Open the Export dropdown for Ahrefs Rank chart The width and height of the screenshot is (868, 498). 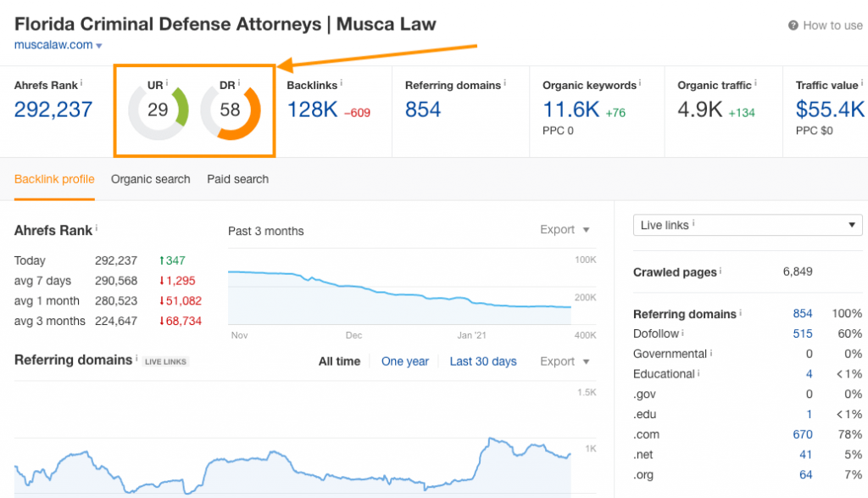point(565,229)
